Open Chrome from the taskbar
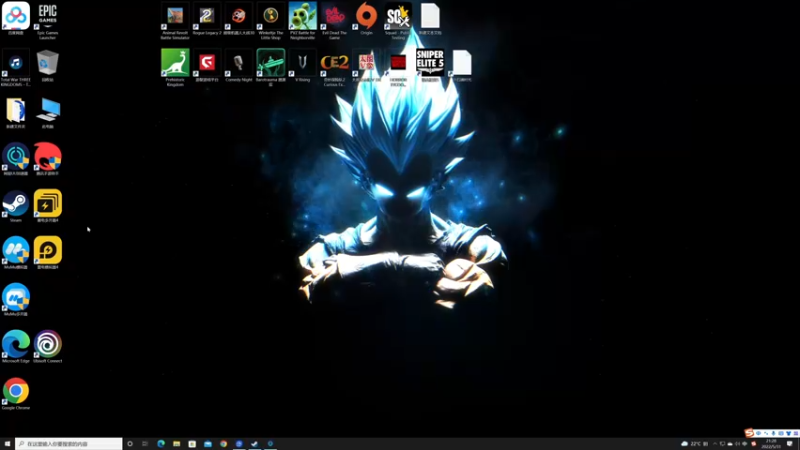800x450 pixels. [223, 444]
